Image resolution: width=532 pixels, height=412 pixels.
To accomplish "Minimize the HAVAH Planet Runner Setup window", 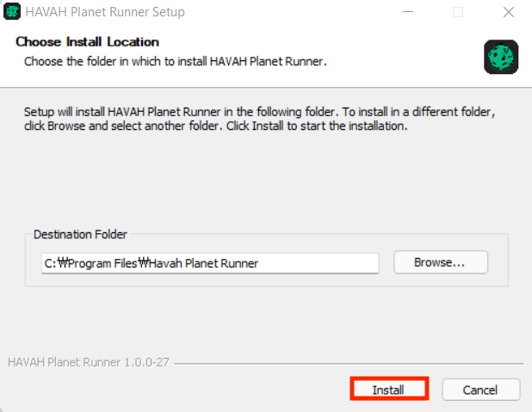I will click(408, 12).
